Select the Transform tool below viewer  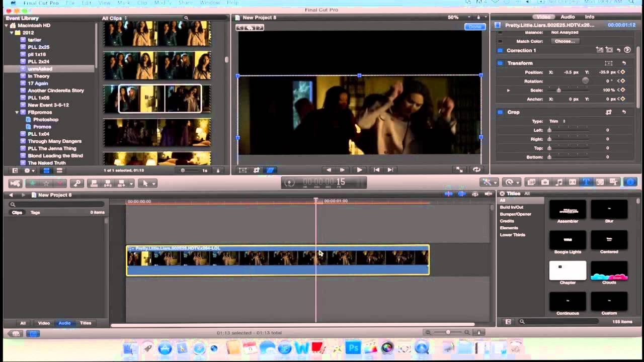pyautogui.click(x=243, y=170)
